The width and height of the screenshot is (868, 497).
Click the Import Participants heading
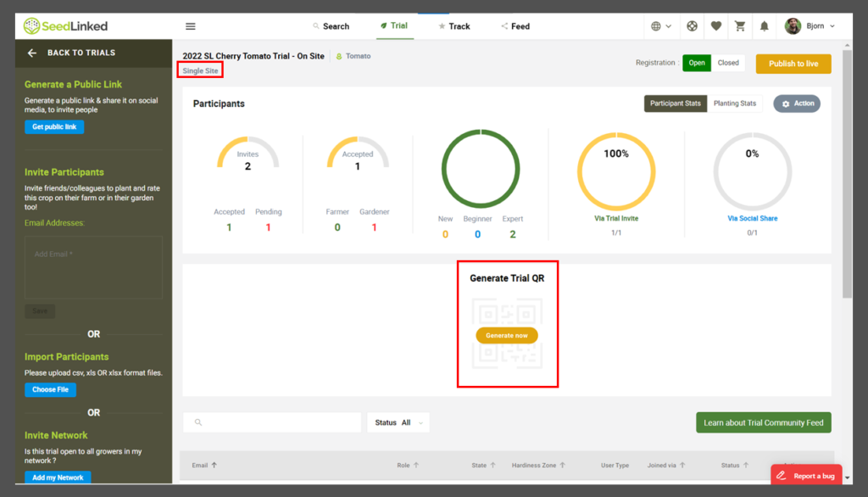tap(66, 357)
